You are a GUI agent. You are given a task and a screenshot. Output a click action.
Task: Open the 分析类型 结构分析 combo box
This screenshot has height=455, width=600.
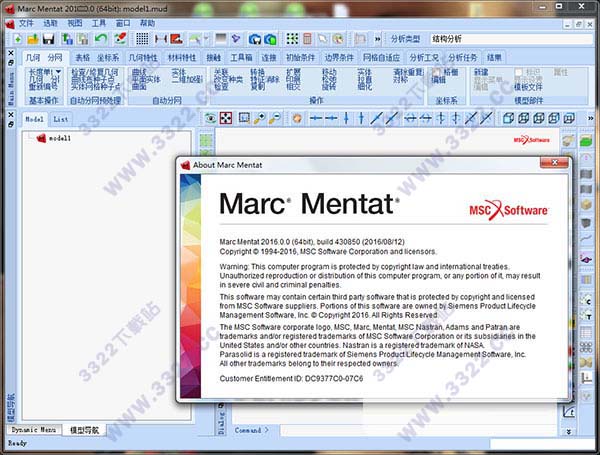point(511,39)
